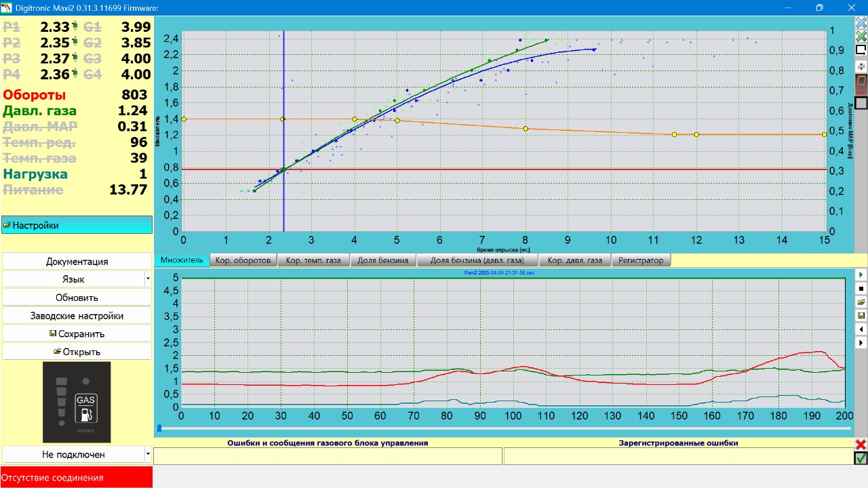Click the red seven-segment digit indicator
Image resolution: width=868 pixels, height=488 pixels.
pos(861,85)
